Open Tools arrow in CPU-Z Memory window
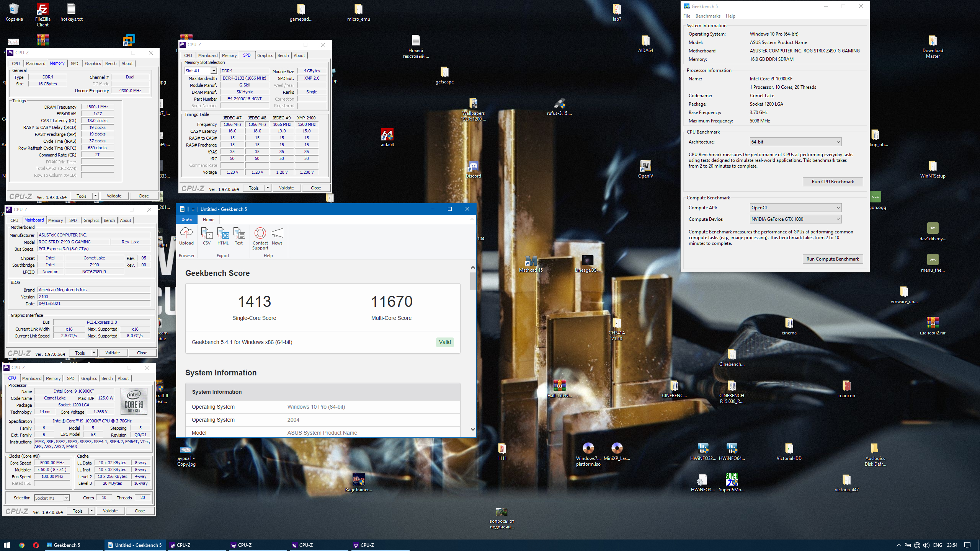 click(x=95, y=196)
